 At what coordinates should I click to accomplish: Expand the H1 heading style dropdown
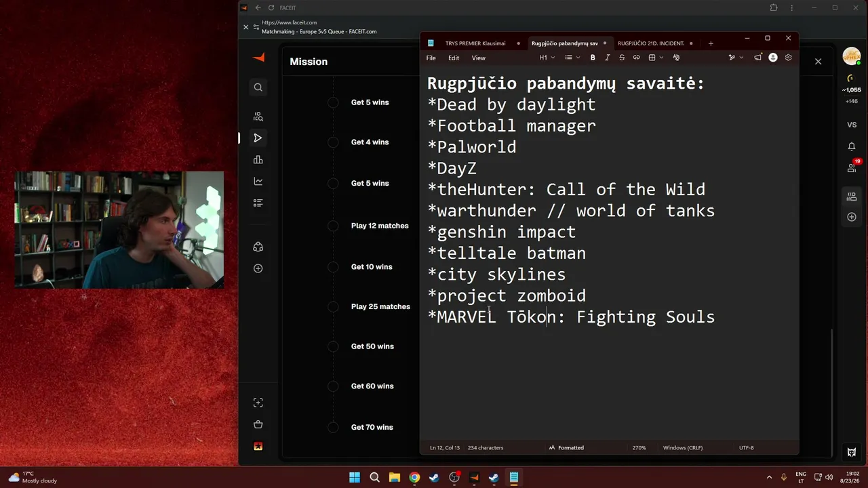click(x=547, y=58)
